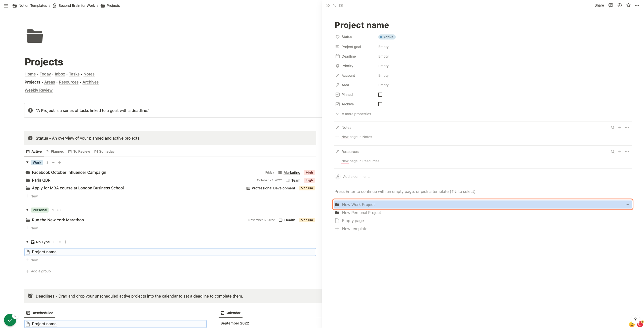
Task: View page history clock icon
Action: coord(620,5)
